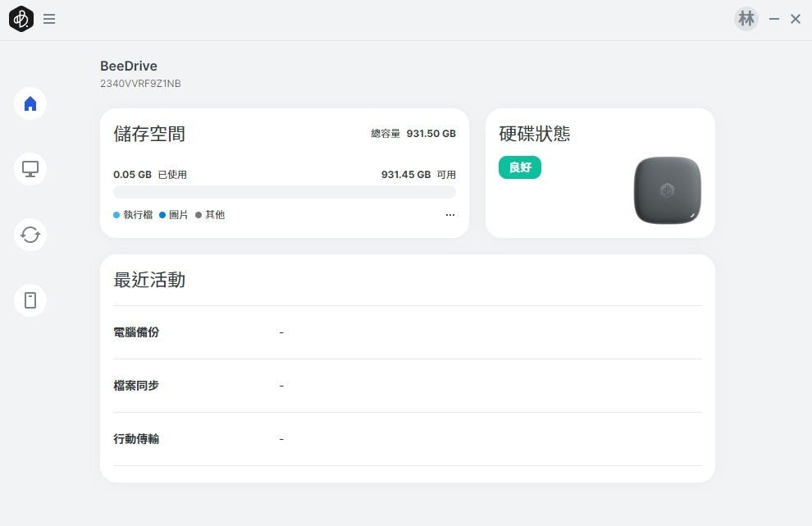Open the file sync arrows icon

point(30,235)
